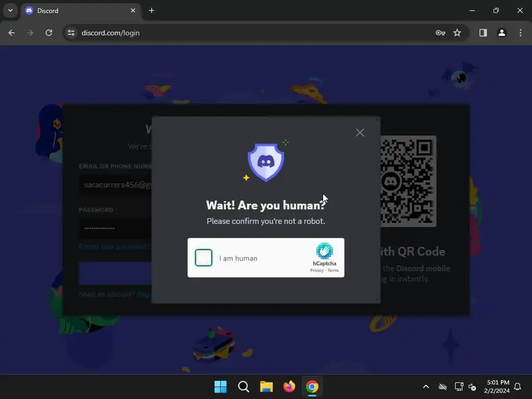
Task: Open a new browser tab
Action: click(x=152, y=10)
